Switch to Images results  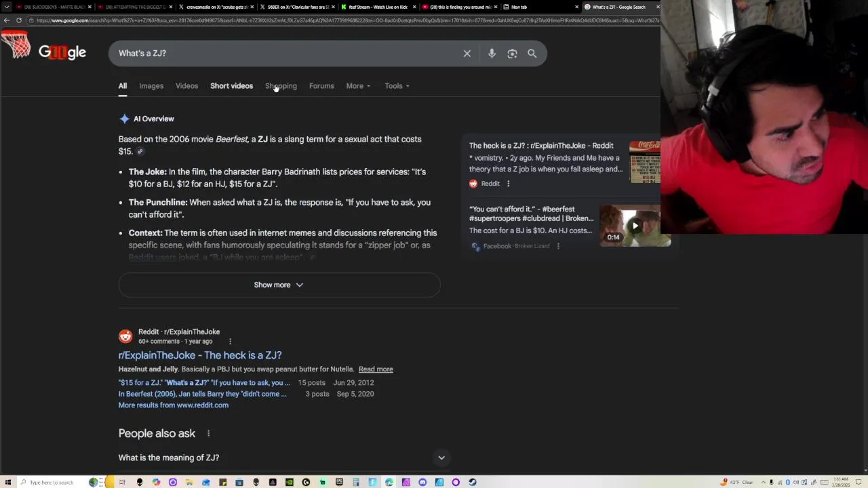[151, 86]
